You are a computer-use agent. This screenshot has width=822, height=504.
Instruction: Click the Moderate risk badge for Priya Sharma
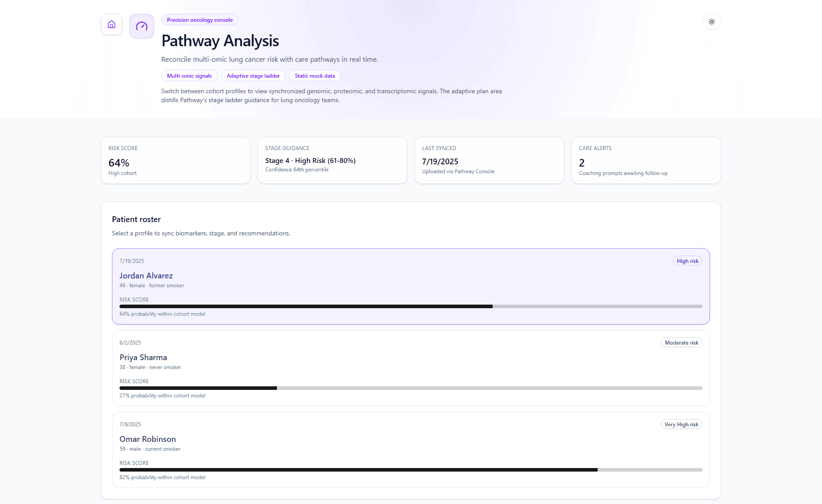pyautogui.click(x=681, y=342)
